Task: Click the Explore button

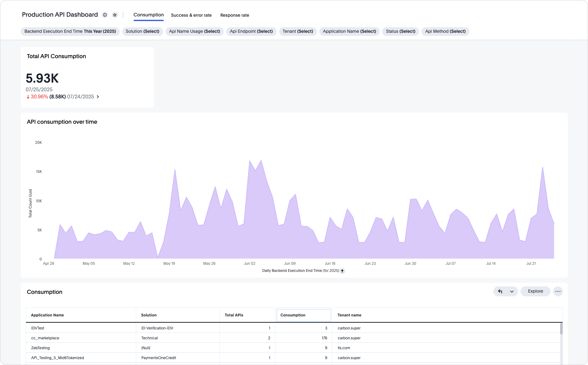Action: point(535,291)
